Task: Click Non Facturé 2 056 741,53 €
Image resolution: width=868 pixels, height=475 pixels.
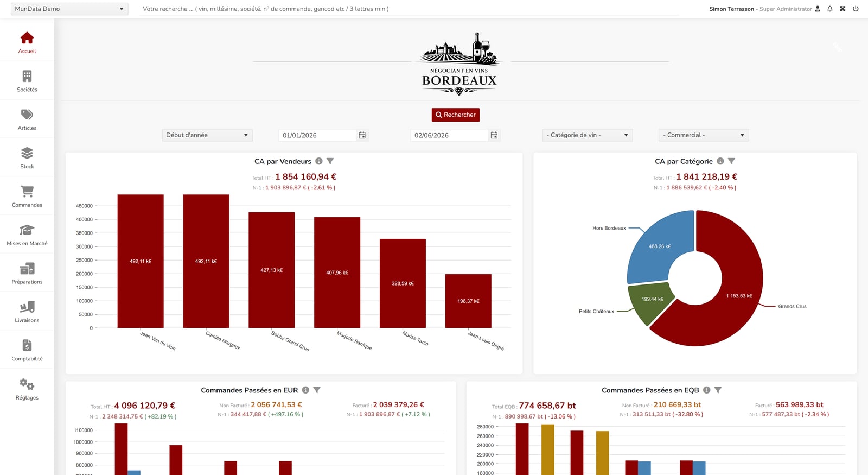Action: click(276, 405)
